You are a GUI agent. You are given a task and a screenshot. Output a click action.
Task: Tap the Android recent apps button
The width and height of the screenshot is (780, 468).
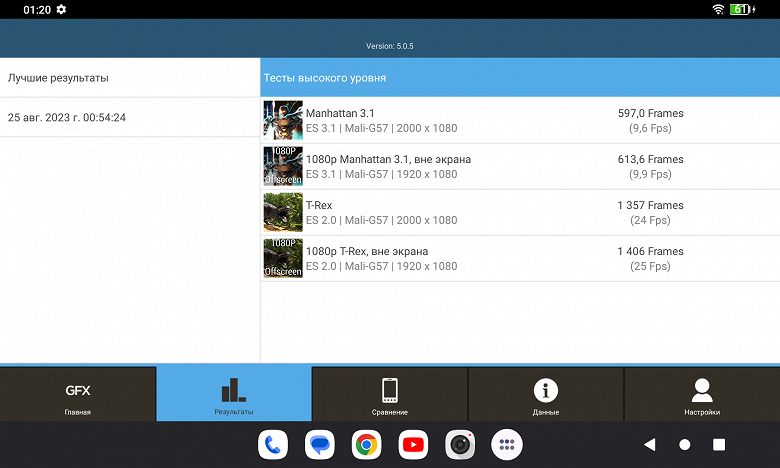tap(719, 445)
